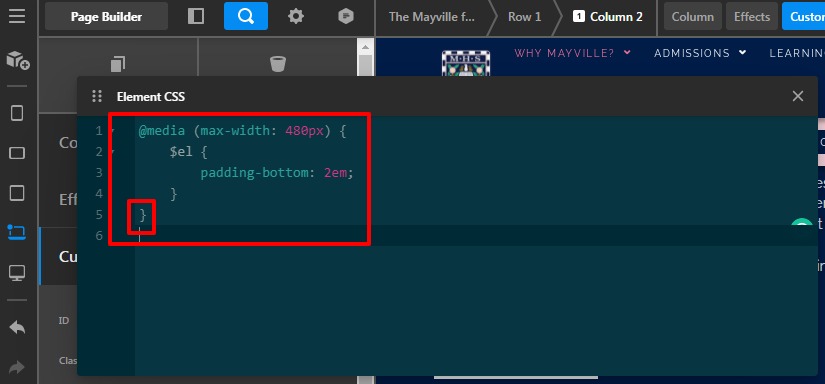The height and width of the screenshot is (384, 825).
Task: Click the undo arrow icon
Action: tap(17, 327)
